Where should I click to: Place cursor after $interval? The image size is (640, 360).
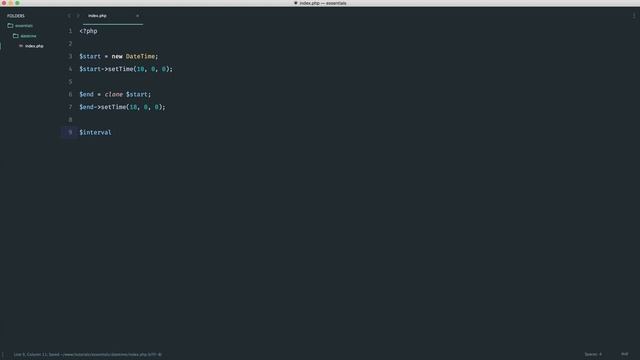[112, 132]
